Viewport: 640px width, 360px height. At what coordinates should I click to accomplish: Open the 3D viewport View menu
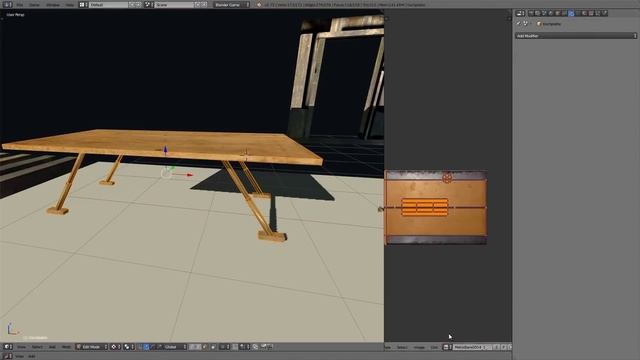click(21, 347)
